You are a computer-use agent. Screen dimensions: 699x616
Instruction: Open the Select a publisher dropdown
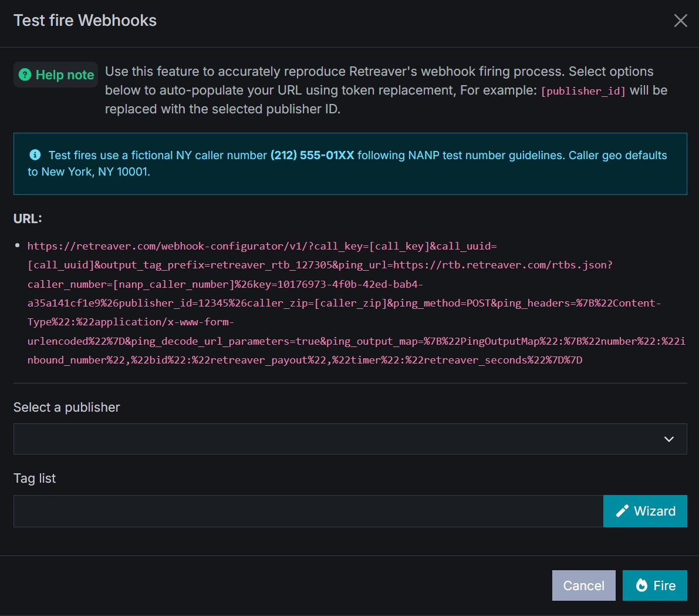350,439
